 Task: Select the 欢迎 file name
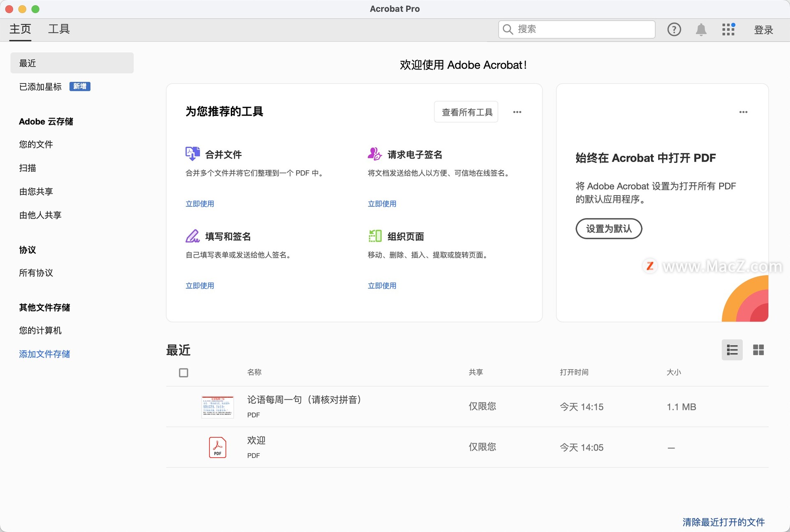256,440
